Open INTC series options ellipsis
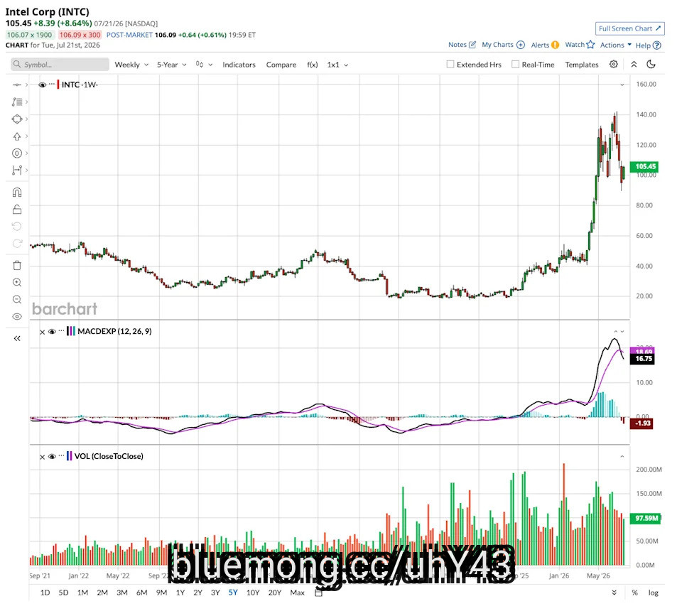The height and width of the screenshot is (616, 682). [x=52, y=84]
